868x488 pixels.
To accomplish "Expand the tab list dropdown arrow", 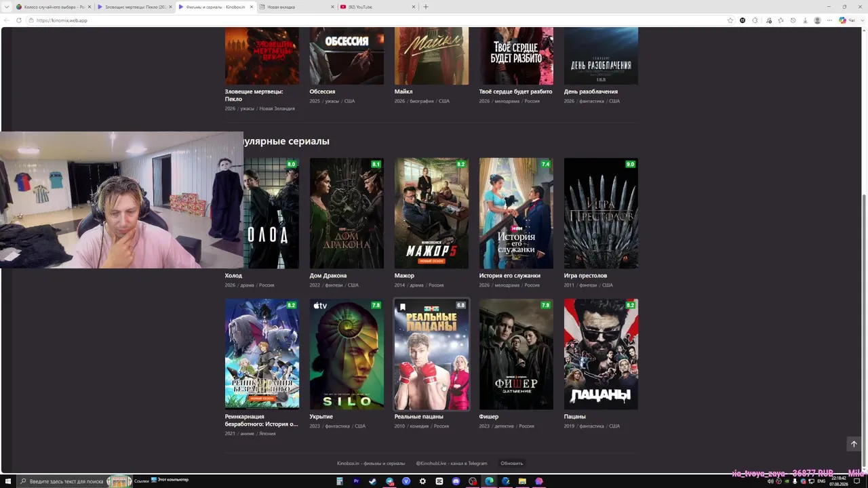I will tap(6, 7).
